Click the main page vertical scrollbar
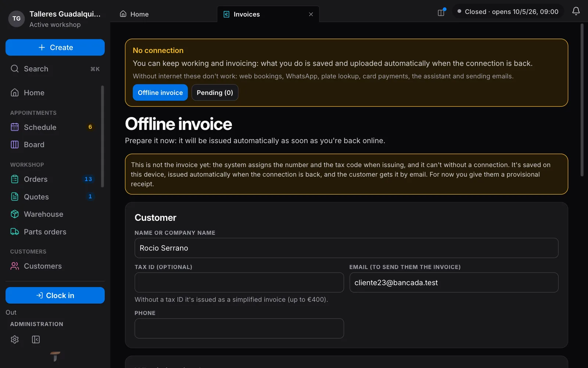Image resolution: width=588 pixels, height=368 pixels. tap(582, 100)
